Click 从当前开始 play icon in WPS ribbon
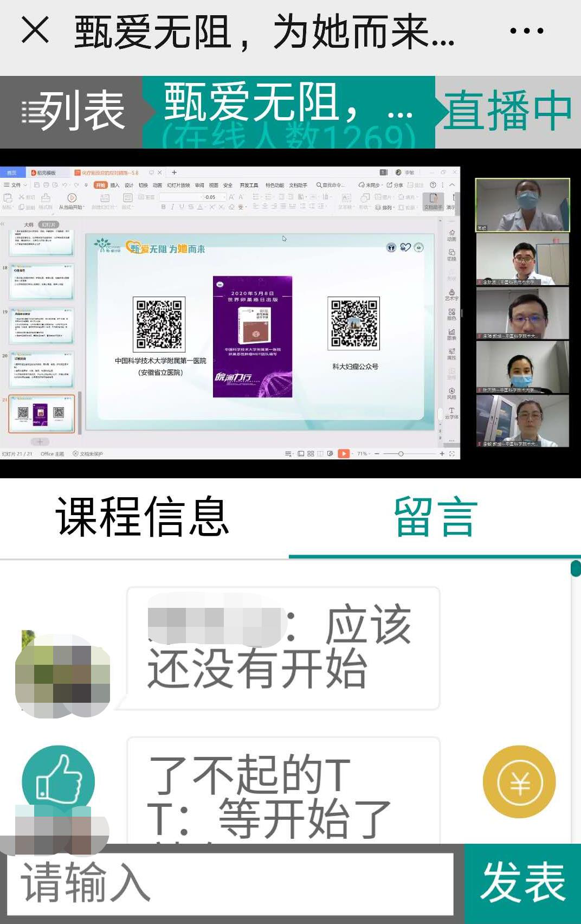Image resolution: width=581 pixels, height=924 pixels. click(72, 198)
